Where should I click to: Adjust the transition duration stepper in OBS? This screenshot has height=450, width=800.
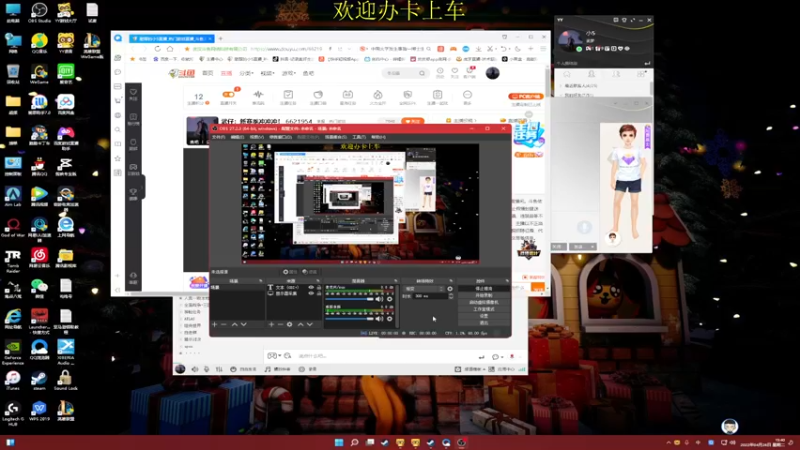click(x=451, y=296)
